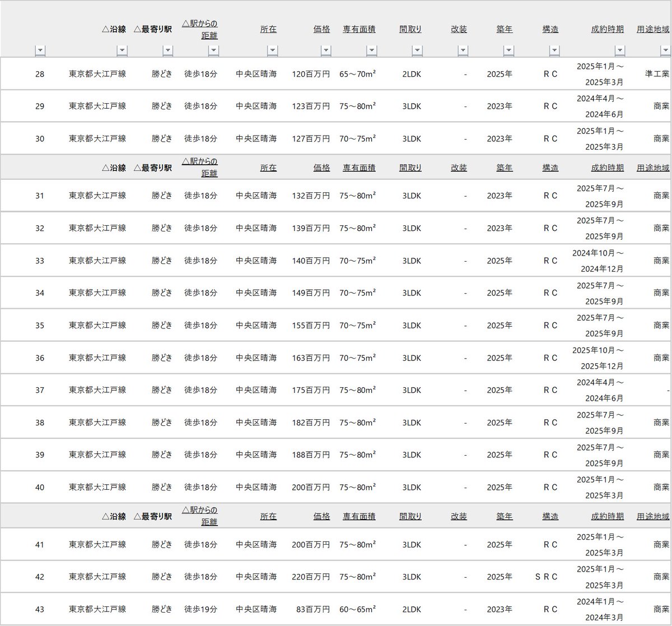Viewport: 672px width, 626px height.
Task: Open the 構造 column filter icon
Action: tap(555, 50)
